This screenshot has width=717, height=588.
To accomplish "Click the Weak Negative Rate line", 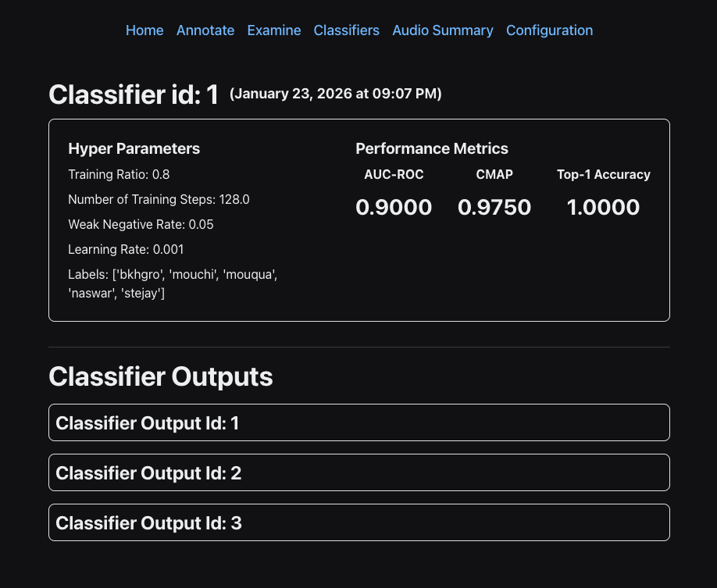I will click(x=141, y=224).
